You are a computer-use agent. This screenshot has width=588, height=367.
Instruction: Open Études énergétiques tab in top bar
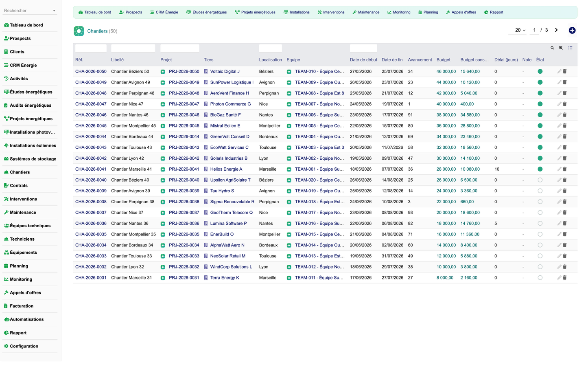[206, 12]
